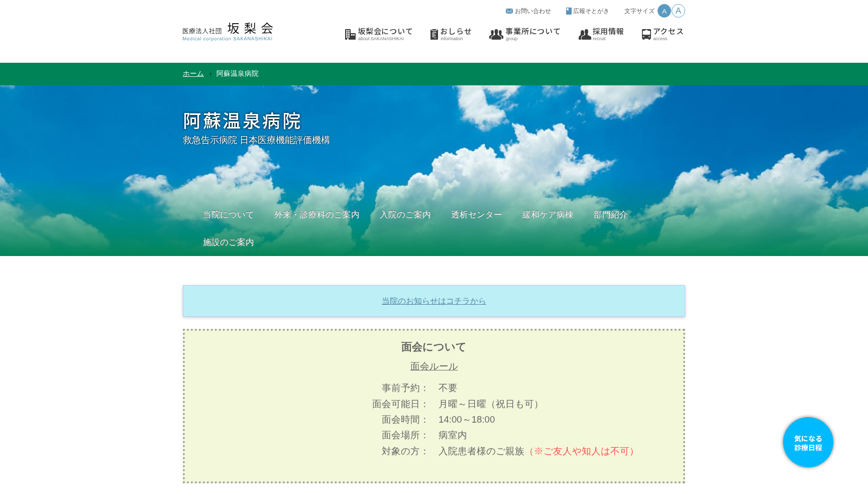
Task: Click the flag icon beside 広報そとがき
Action: pyautogui.click(x=568, y=11)
